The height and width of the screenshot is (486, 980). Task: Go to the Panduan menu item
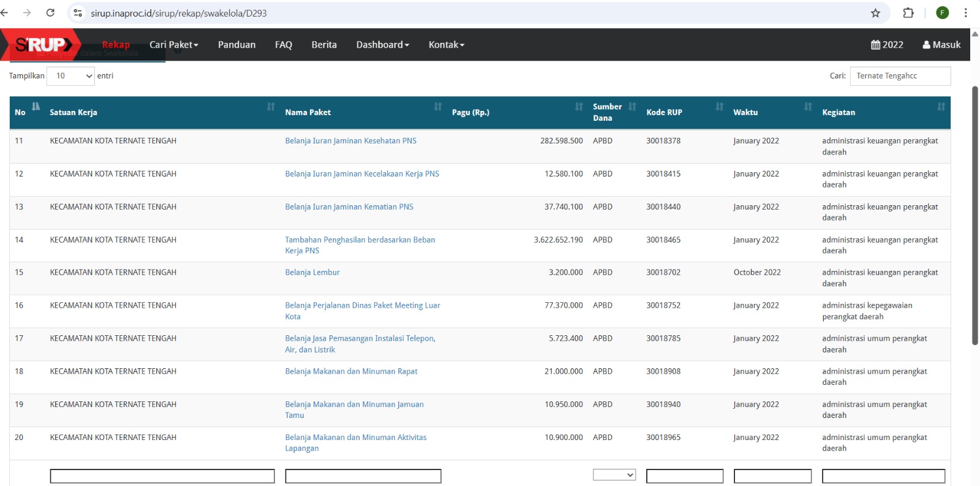[236, 45]
